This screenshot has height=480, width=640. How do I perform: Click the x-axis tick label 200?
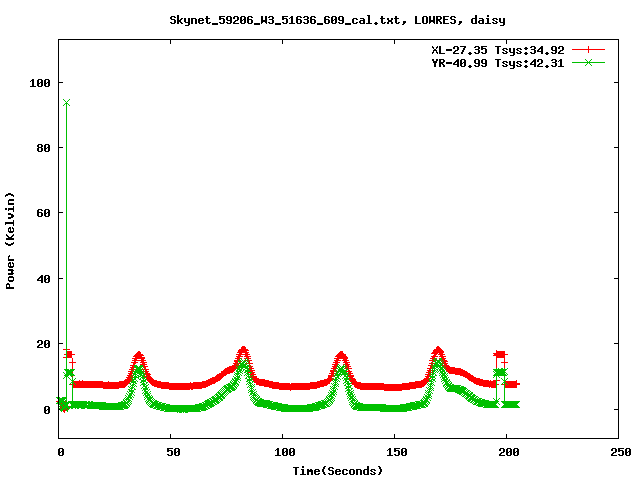coord(509,452)
